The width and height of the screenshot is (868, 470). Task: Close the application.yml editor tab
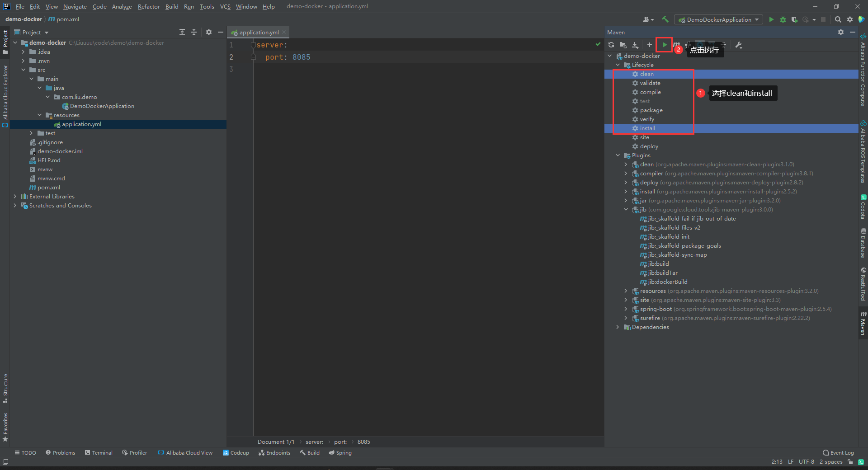[284, 32]
